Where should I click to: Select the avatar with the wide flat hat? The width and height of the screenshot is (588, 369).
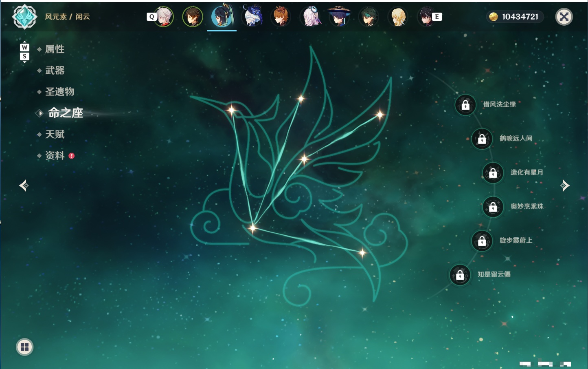339,17
